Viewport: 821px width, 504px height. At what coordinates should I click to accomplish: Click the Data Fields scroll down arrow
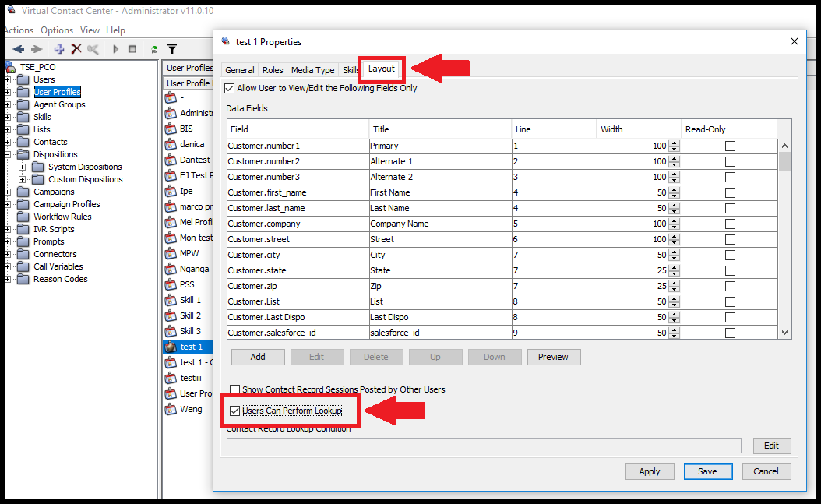[x=784, y=333]
